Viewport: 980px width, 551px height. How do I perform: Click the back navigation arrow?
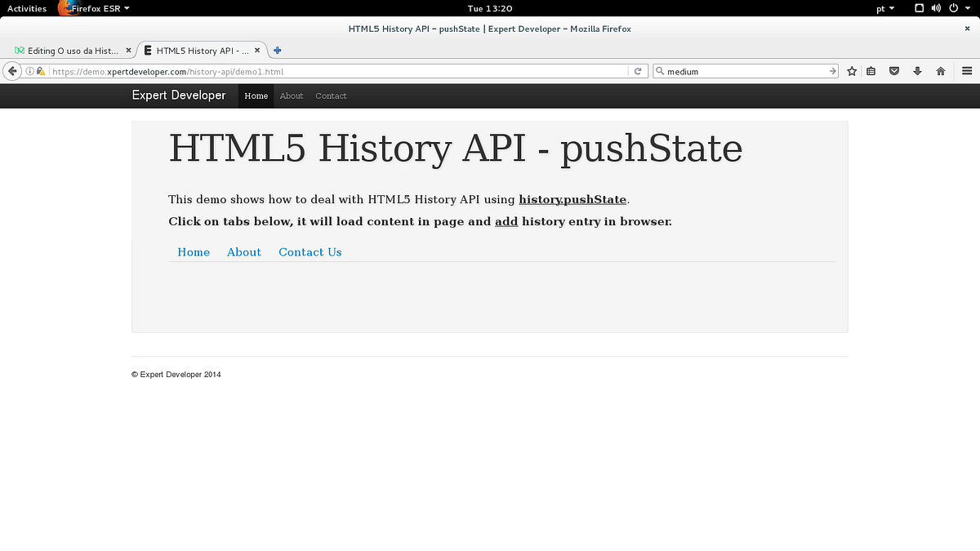(11, 70)
